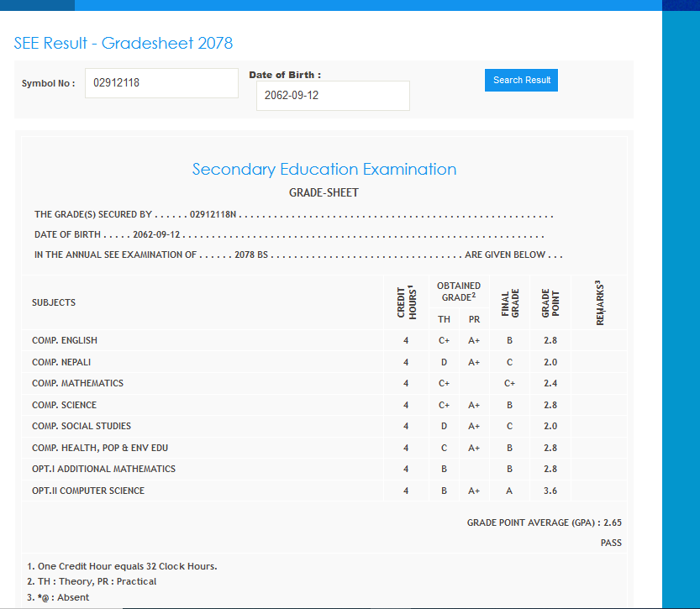The width and height of the screenshot is (700, 609).
Task: Click the SEE Result - Gradesheet 2078 heading
Action: pos(124,44)
